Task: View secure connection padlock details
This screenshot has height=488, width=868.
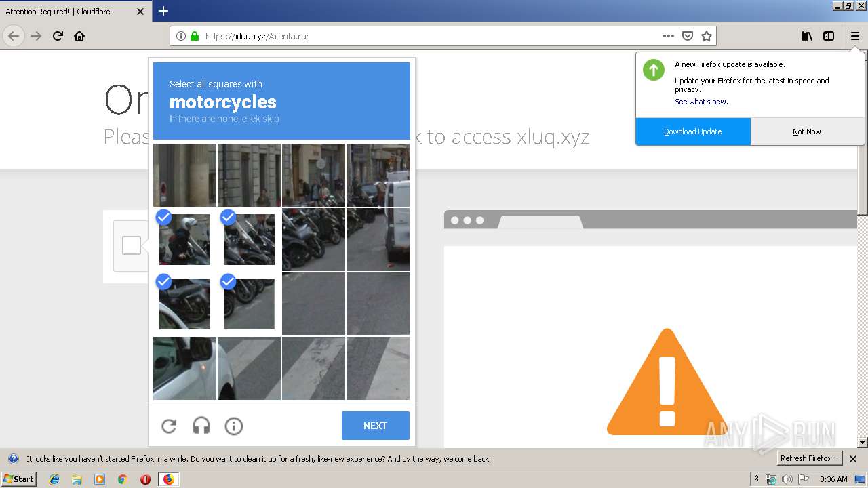Action: 195,36
